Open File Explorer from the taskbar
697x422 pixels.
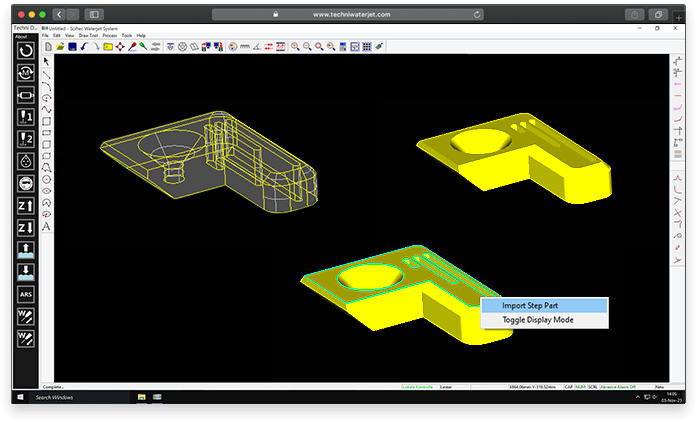click(x=141, y=397)
